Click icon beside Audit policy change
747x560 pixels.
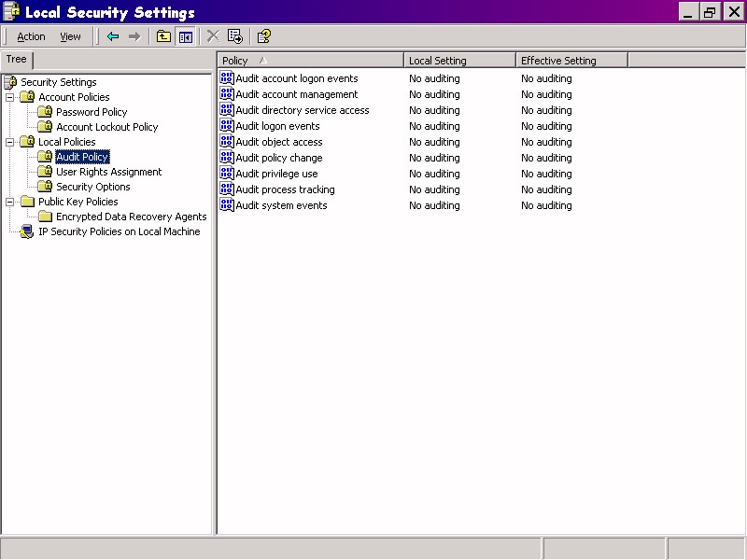tap(227, 158)
